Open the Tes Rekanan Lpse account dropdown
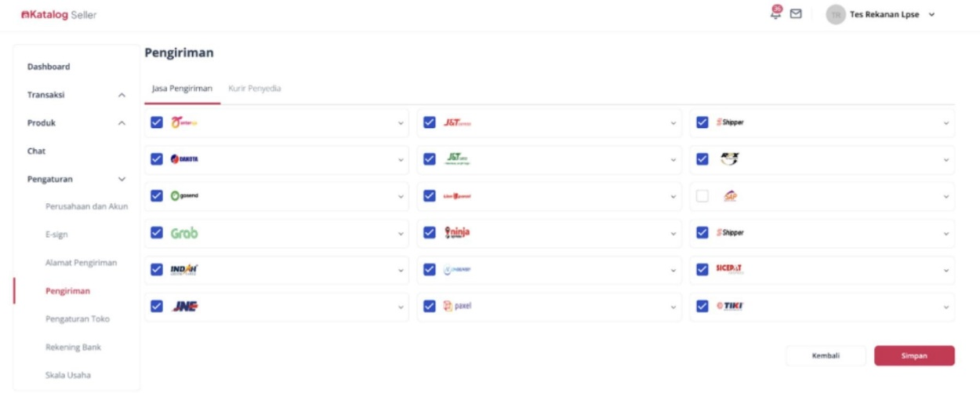Screen dimensions: 980x393 click(931, 15)
